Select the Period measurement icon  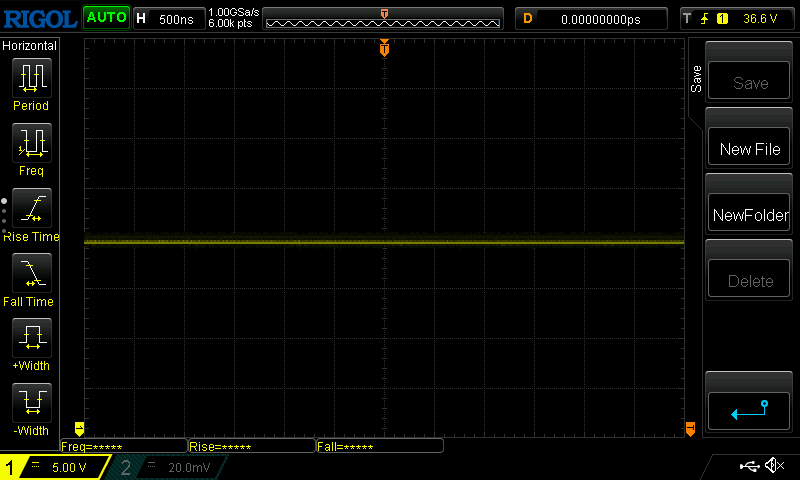coord(32,78)
